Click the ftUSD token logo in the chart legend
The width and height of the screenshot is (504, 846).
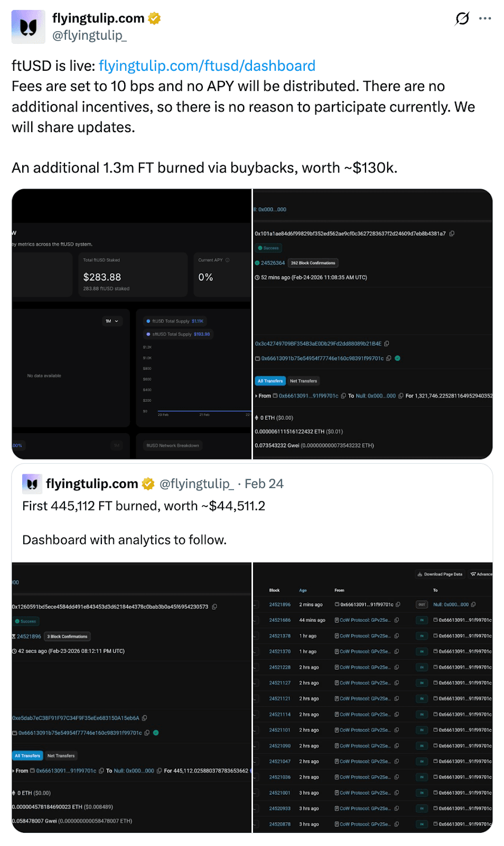click(x=148, y=321)
